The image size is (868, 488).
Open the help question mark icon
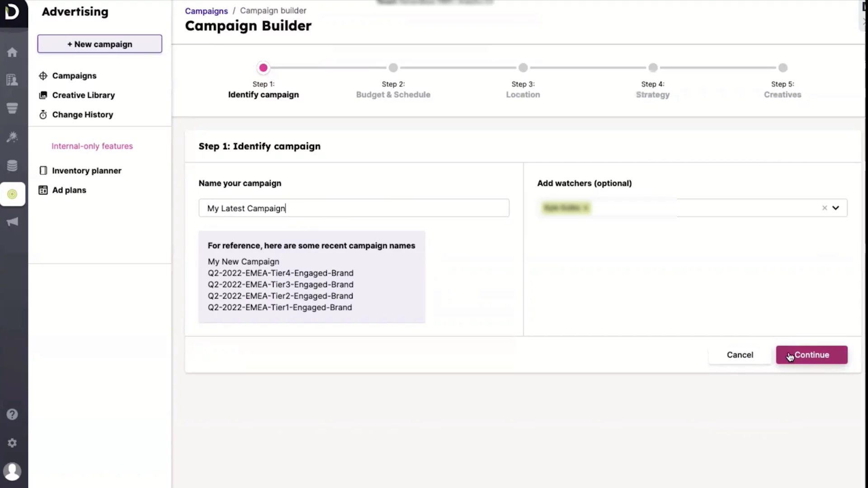click(12, 414)
